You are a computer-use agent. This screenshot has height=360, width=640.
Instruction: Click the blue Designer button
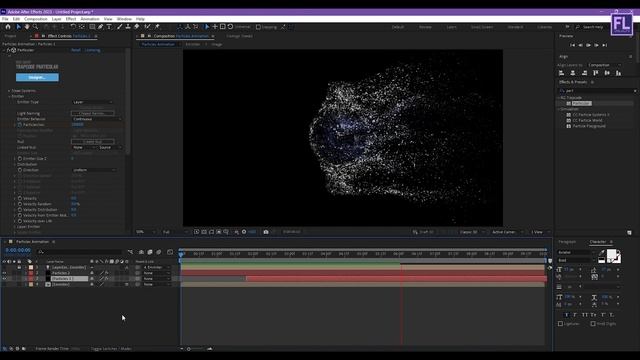[x=37, y=77]
